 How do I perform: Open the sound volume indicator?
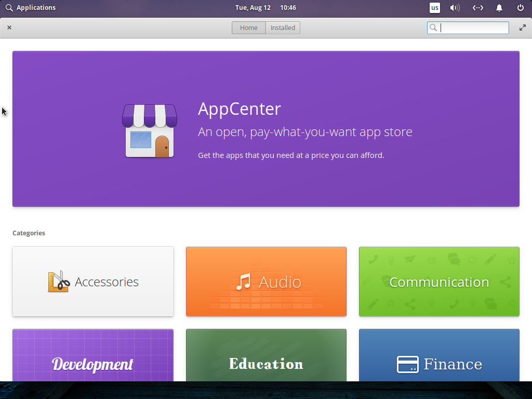[x=455, y=8]
